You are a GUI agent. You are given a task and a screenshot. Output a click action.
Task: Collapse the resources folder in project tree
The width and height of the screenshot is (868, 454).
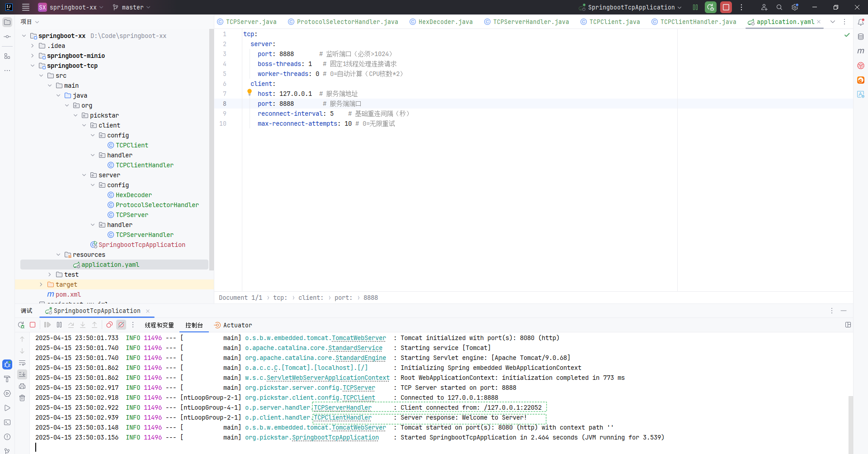pyautogui.click(x=58, y=255)
